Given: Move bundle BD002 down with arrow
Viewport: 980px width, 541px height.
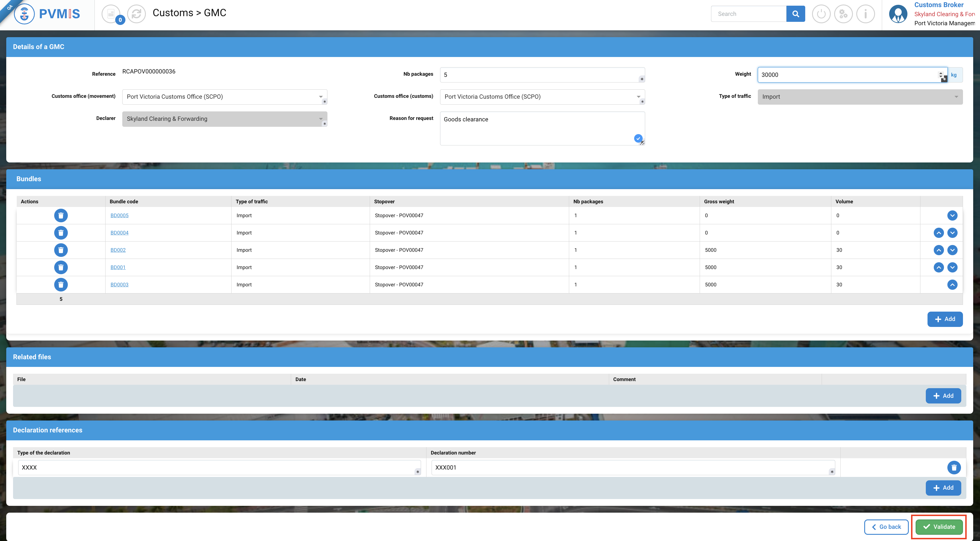Looking at the screenshot, I should [952, 250].
